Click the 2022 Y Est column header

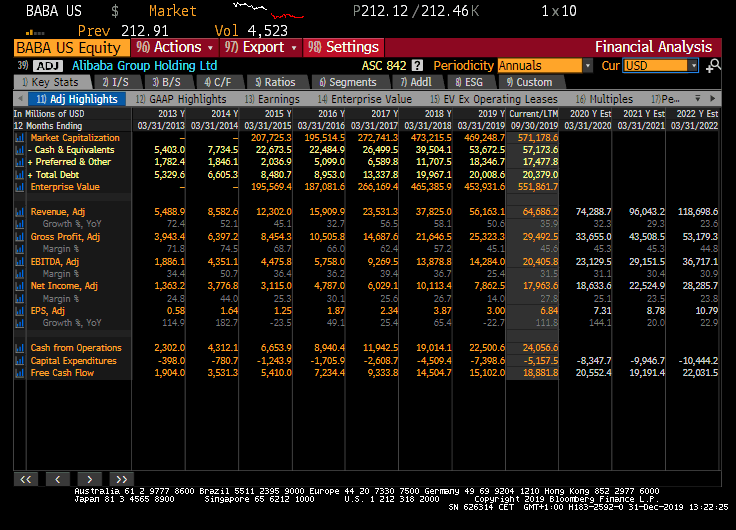tap(698, 114)
